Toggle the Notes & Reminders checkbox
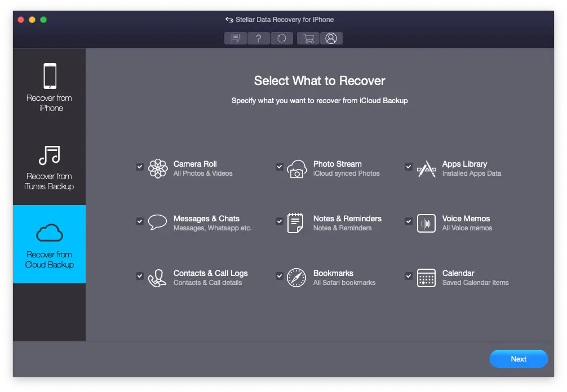The image size is (567, 392). click(279, 221)
